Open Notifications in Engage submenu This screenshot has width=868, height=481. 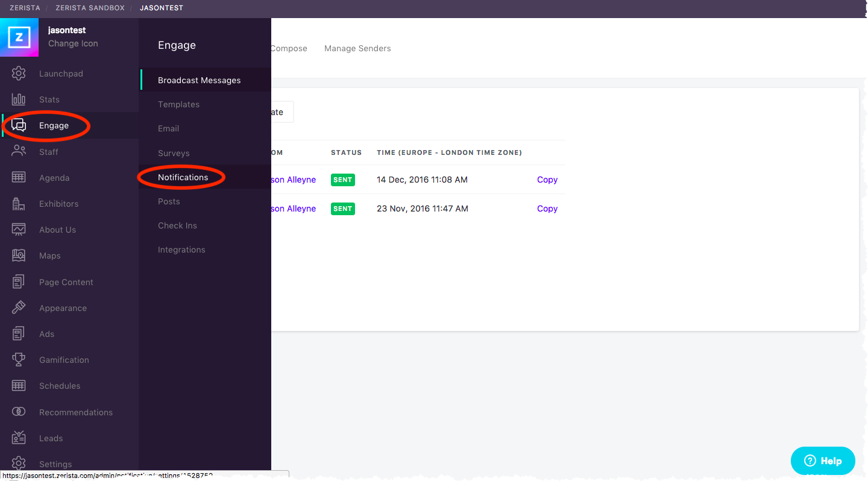(x=183, y=177)
